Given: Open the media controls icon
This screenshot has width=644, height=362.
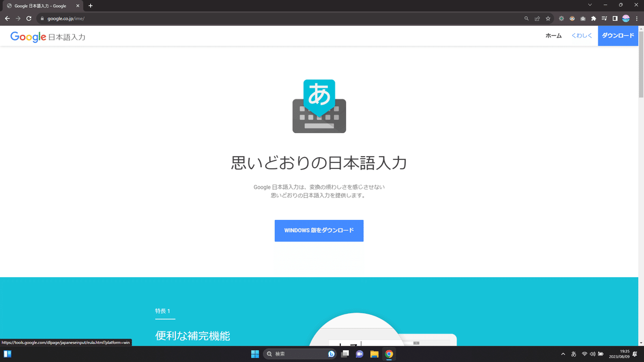Looking at the screenshot, I should coord(604,18).
